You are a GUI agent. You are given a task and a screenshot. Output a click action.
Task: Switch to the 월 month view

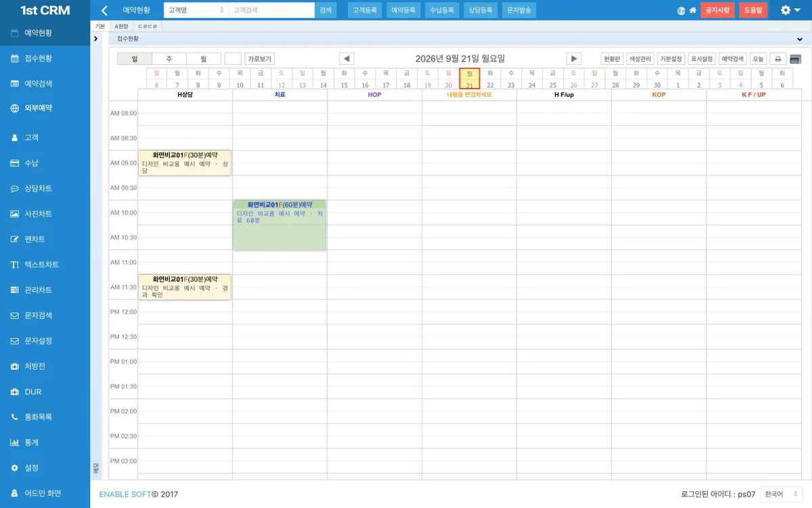204,59
